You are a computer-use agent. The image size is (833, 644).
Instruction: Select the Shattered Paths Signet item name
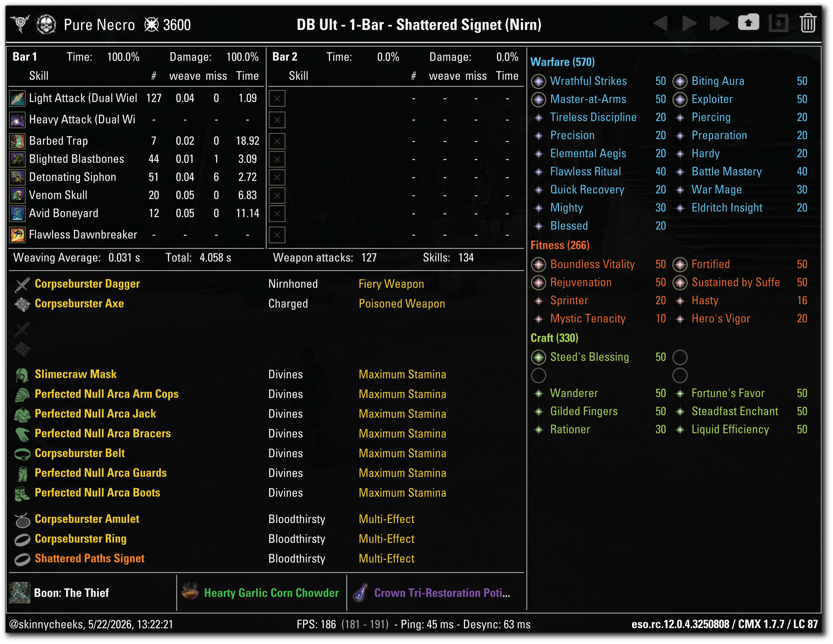(90, 558)
